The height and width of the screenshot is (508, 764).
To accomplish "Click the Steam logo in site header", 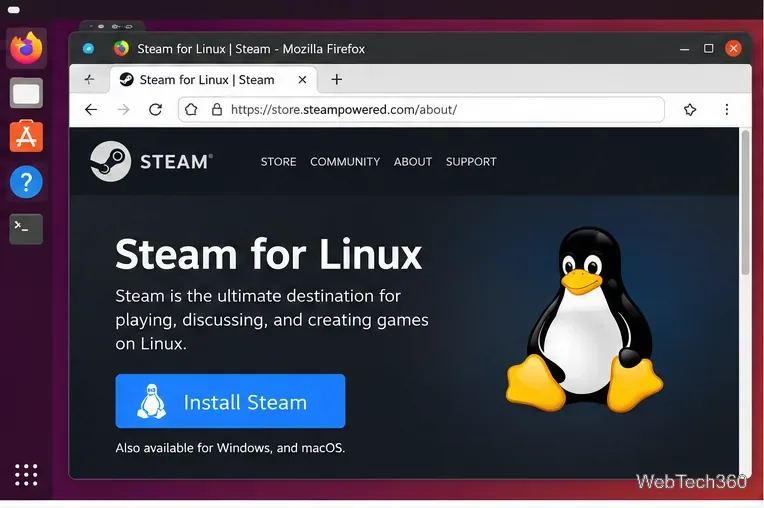I will click(152, 161).
